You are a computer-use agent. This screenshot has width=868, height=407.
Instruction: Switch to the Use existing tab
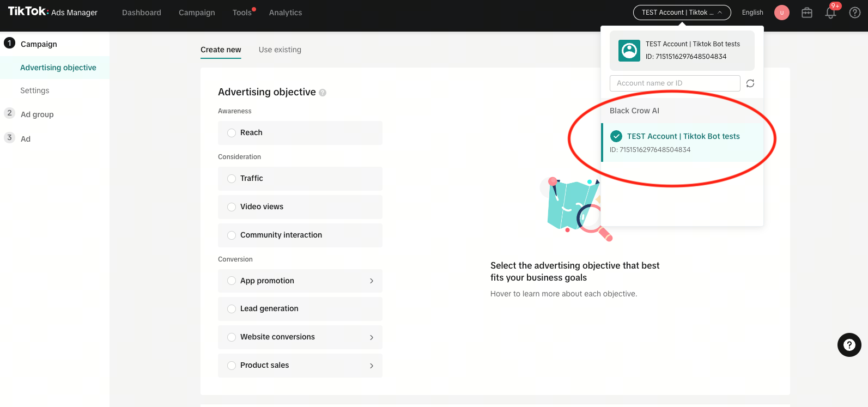tap(280, 50)
